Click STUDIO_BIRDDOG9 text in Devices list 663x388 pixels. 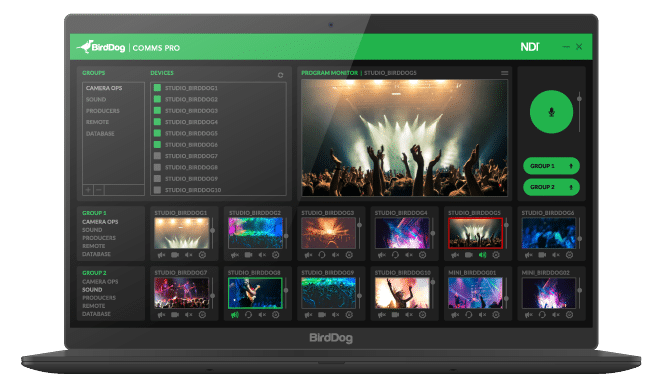(x=191, y=179)
